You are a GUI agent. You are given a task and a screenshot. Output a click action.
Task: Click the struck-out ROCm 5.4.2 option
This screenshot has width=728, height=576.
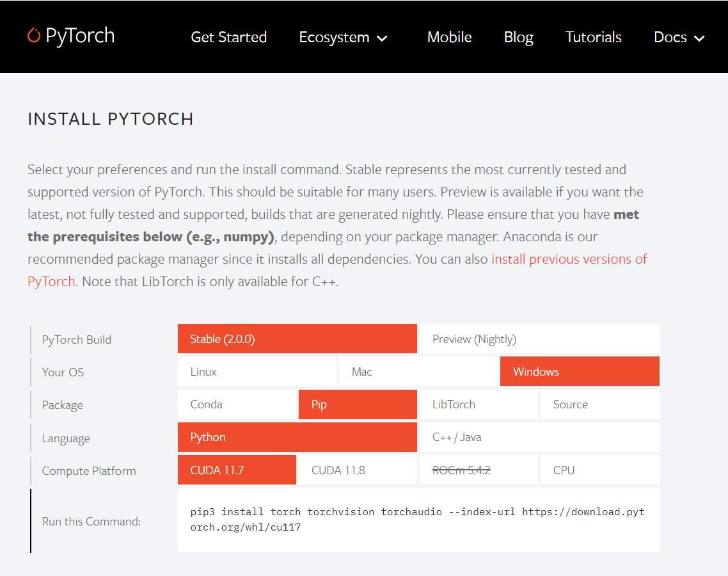tap(479, 470)
